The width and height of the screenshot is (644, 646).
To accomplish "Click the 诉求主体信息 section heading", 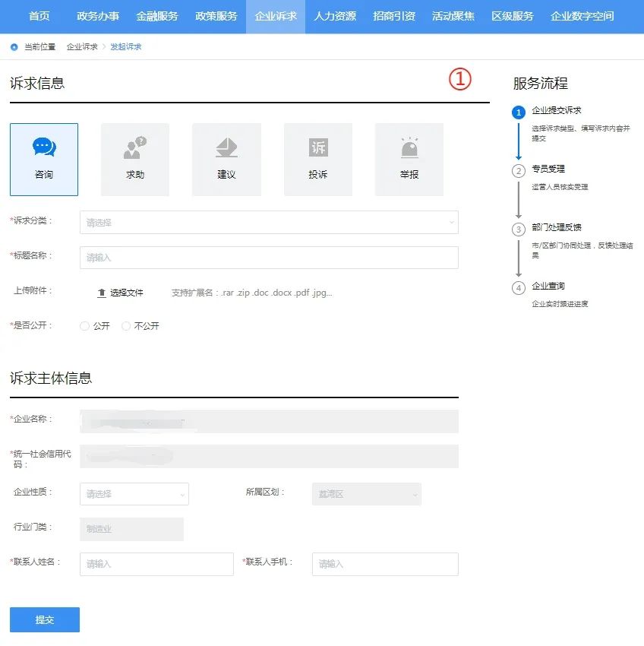I will pyautogui.click(x=51, y=378).
